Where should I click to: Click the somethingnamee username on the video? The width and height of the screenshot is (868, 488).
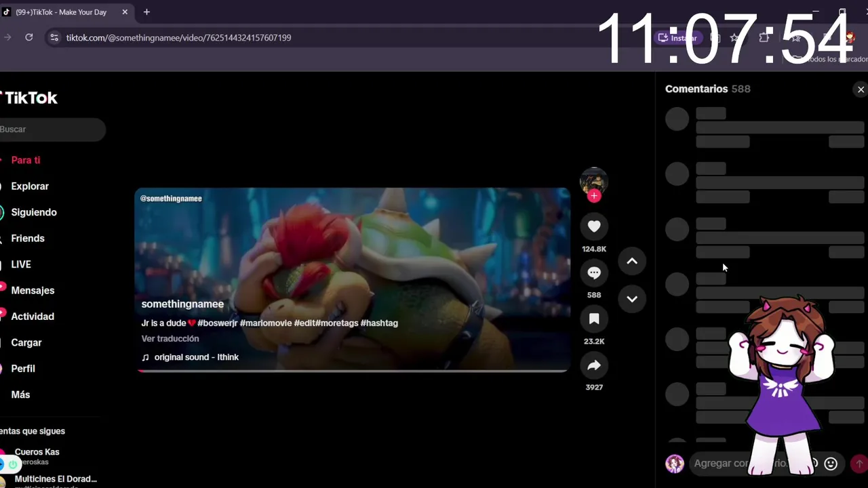coord(182,304)
